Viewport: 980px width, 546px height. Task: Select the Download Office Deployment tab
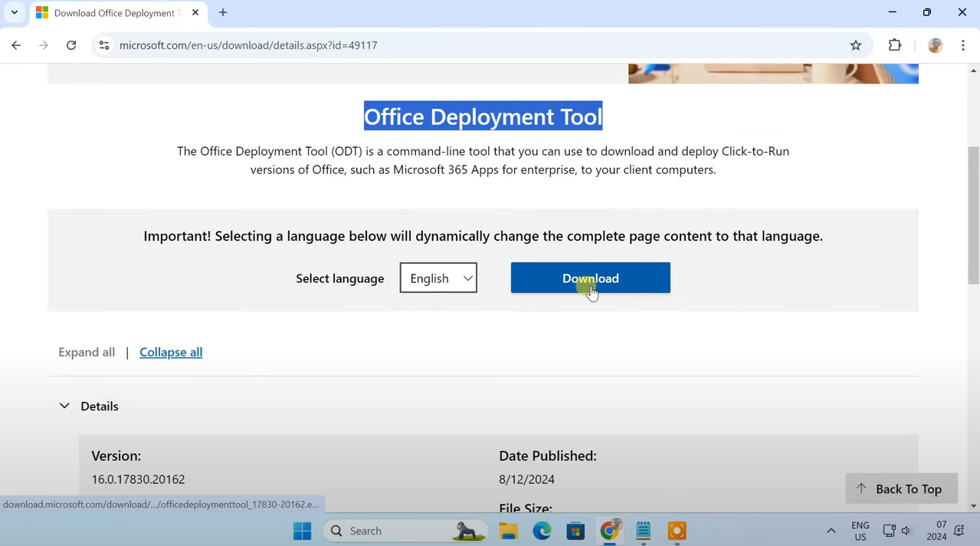point(118,13)
